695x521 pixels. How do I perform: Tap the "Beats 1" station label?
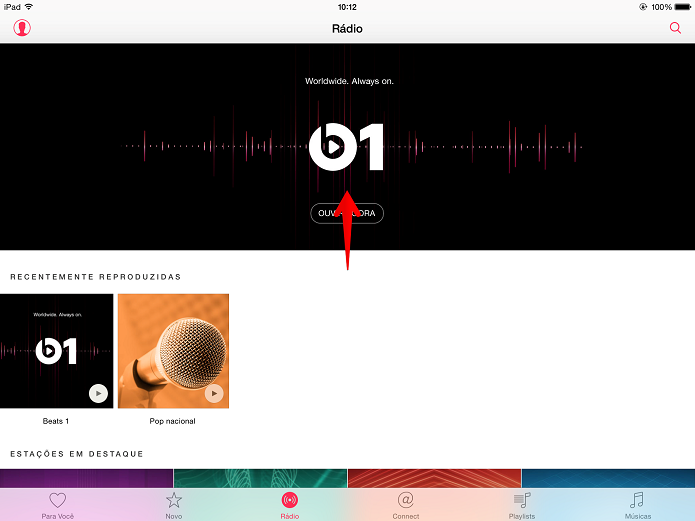click(x=56, y=421)
